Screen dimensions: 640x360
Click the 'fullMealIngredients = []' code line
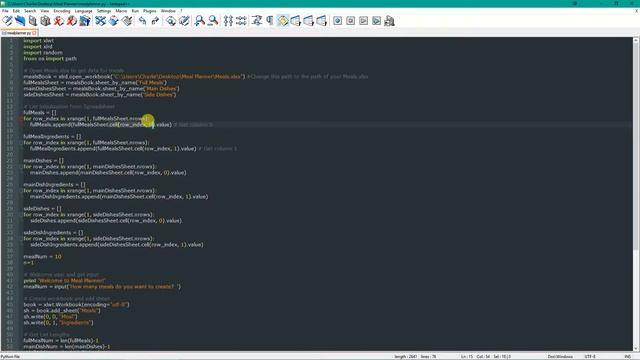[x=52, y=137]
